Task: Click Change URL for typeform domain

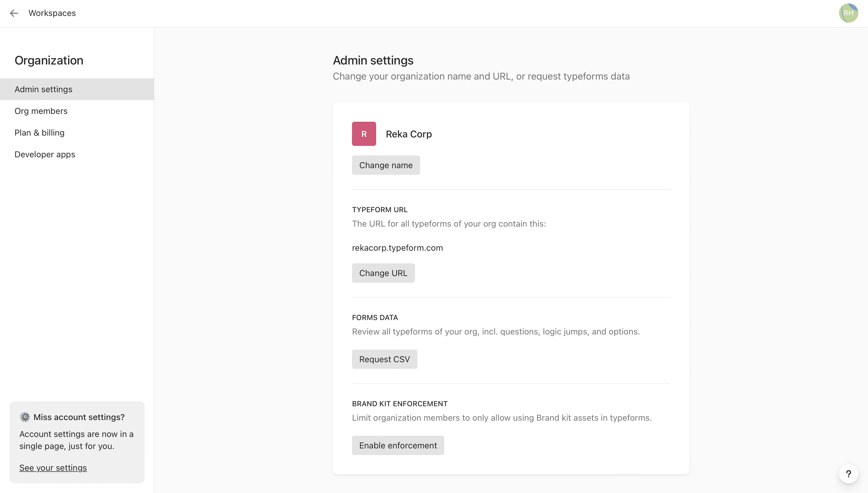Action: [383, 273]
